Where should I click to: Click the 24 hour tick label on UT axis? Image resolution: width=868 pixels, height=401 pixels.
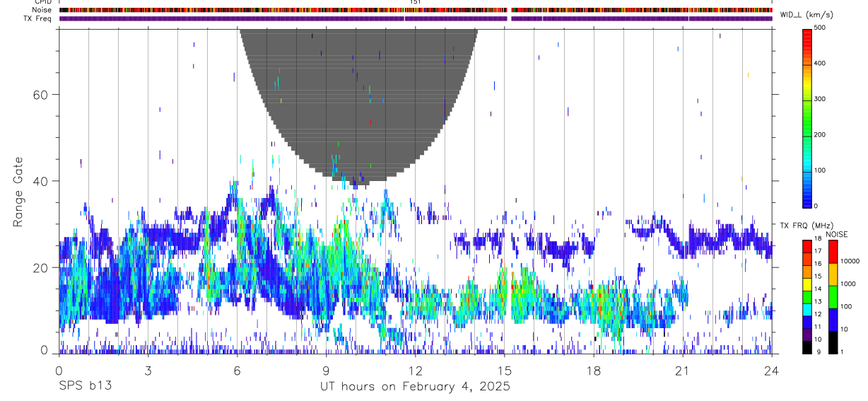click(x=771, y=370)
